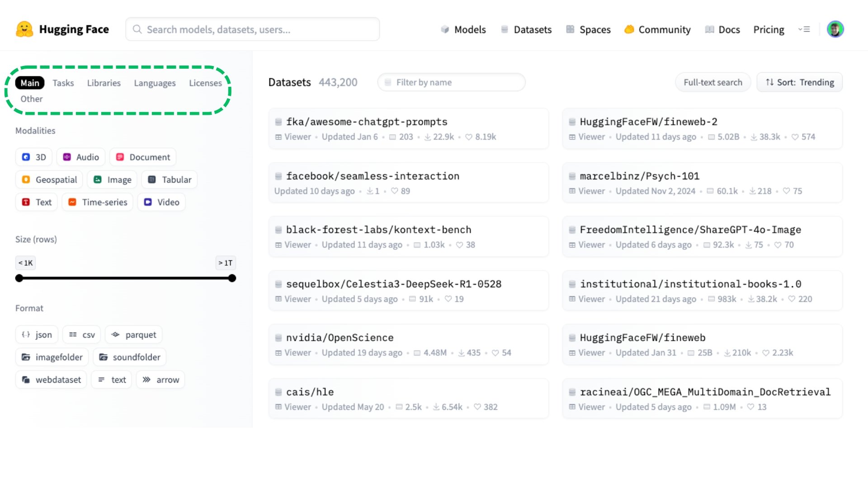The width and height of the screenshot is (868, 488).
Task: Switch to the Other filter tab
Action: [x=32, y=99]
